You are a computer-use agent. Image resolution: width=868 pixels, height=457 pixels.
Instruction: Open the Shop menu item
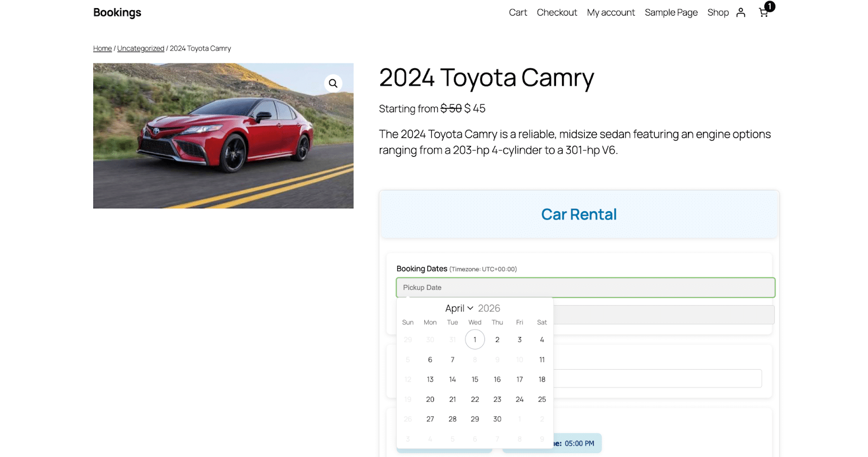718,12
